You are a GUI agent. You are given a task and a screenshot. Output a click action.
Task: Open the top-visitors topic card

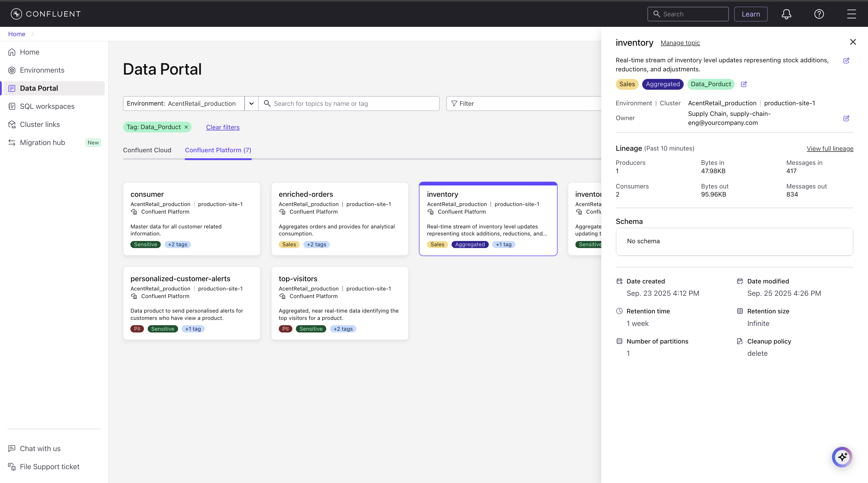pyautogui.click(x=340, y=303)
